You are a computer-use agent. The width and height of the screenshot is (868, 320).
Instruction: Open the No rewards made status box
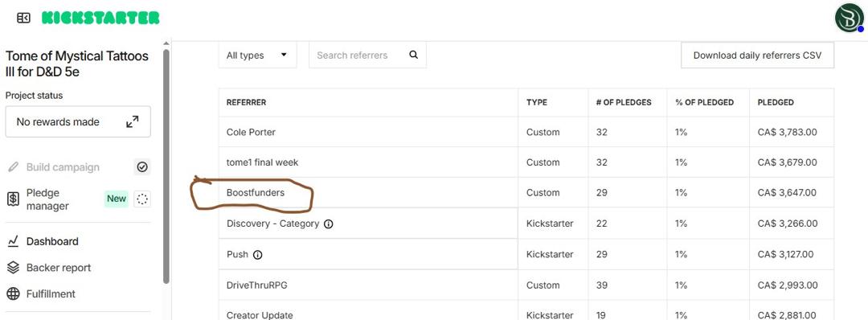78,121
